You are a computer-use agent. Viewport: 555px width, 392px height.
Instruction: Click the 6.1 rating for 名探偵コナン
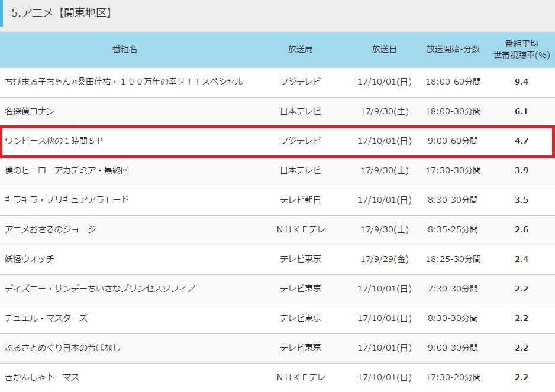tap(521, 111)
